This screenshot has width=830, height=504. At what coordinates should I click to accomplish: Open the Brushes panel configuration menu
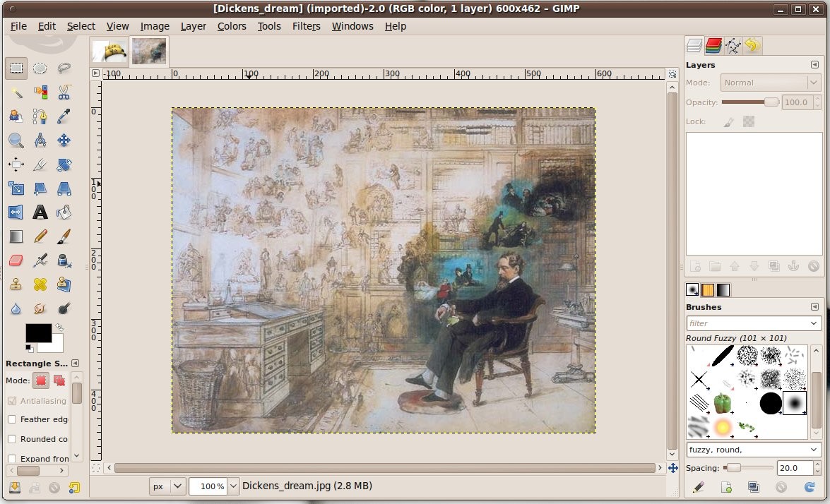pos(814,307)
